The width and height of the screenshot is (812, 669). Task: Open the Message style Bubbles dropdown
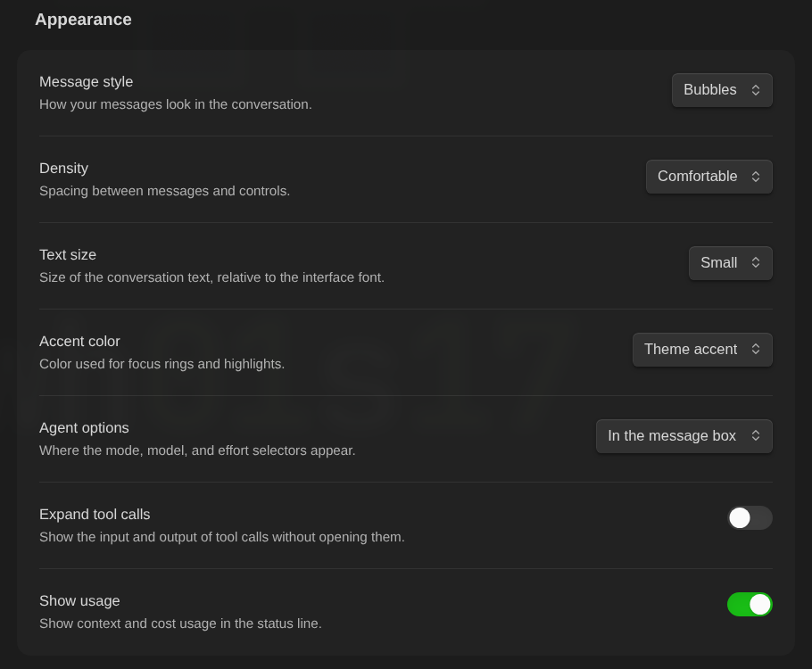(x=722, y=90)
